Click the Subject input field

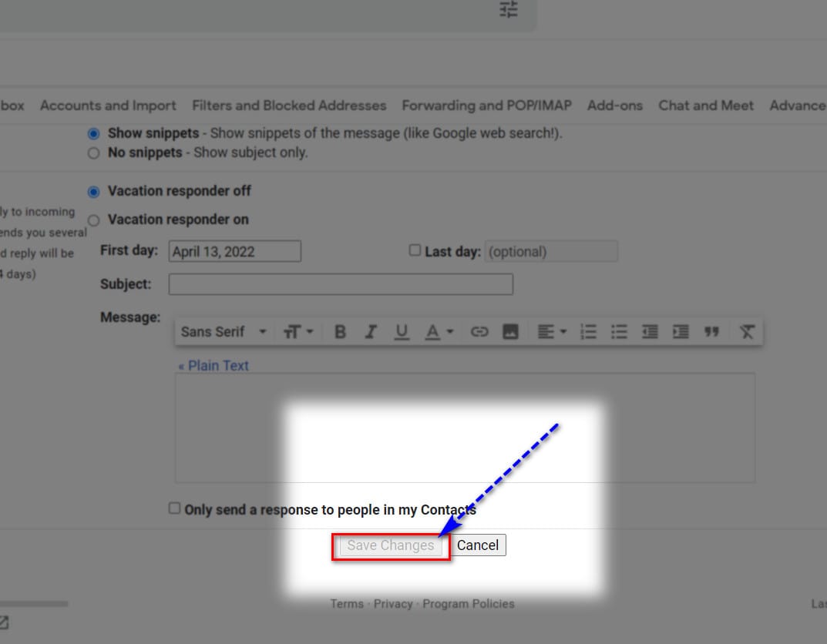[x=341, y=284]
